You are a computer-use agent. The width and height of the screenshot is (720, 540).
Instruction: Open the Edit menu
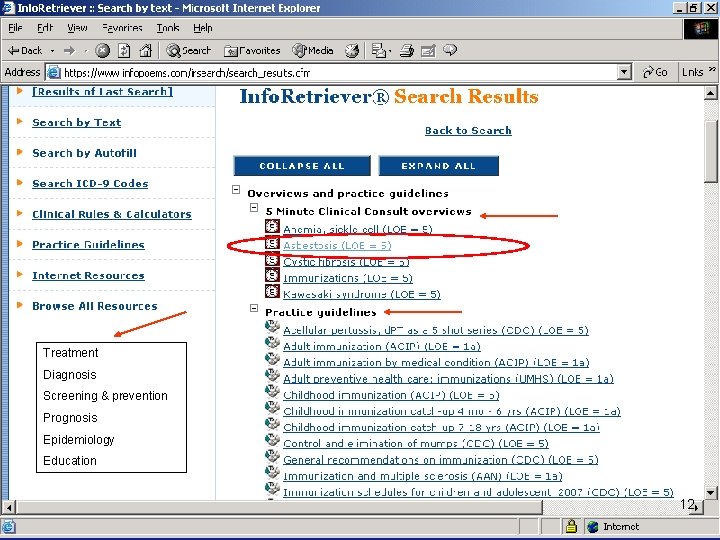[45, 28]
